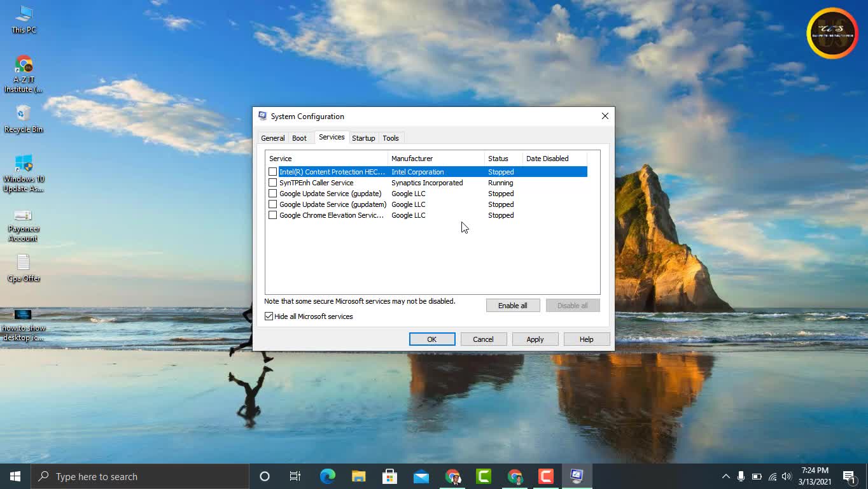This screenshot has width=868, height=489.
Task: Click Cortana circle icon in taskbar
Action: 265,476
